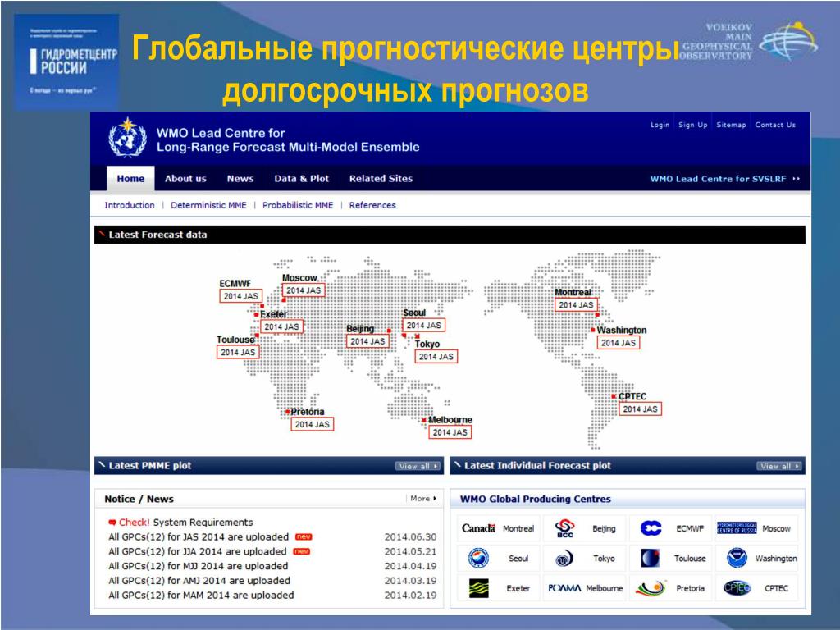Click the red new badge beside JAS 2014

pyautogui.click(x=304, y=536)
